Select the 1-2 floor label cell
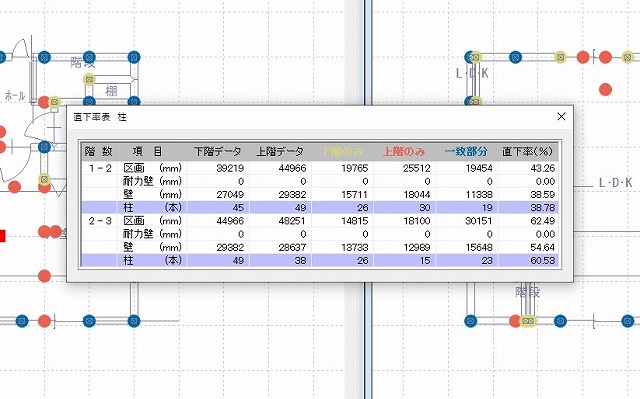Image resolution: width=640 pixels, height=399 pixels. (x=100, y=168)
